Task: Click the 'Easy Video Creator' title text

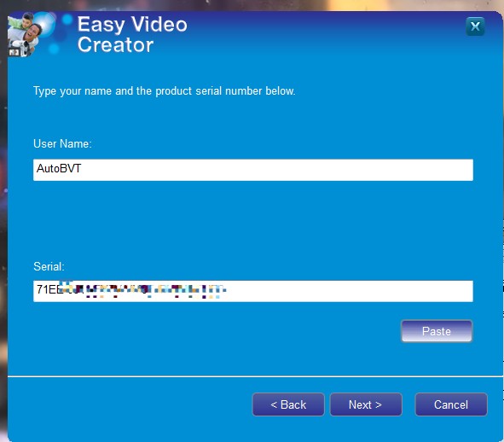Action: tap(132, 34)
